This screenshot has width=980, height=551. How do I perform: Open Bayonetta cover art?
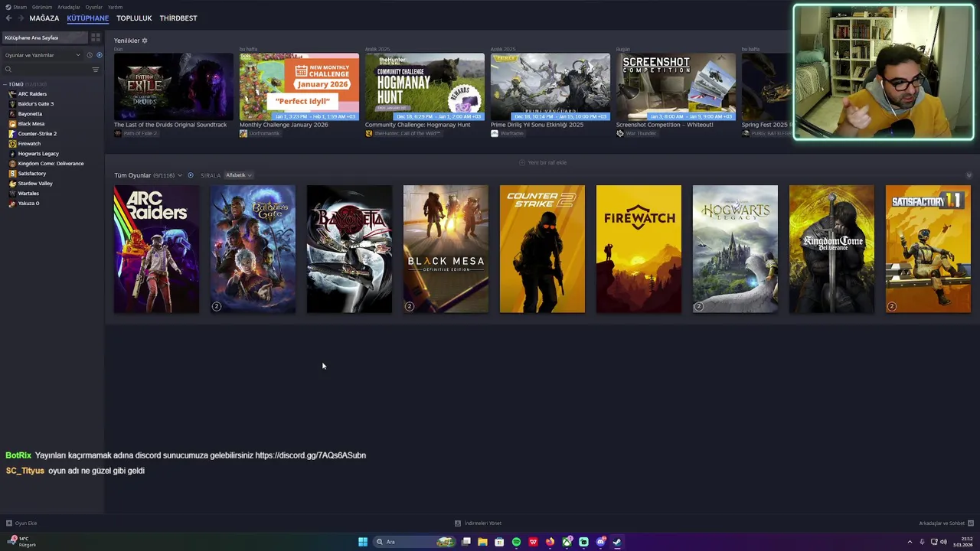(349, 249)
